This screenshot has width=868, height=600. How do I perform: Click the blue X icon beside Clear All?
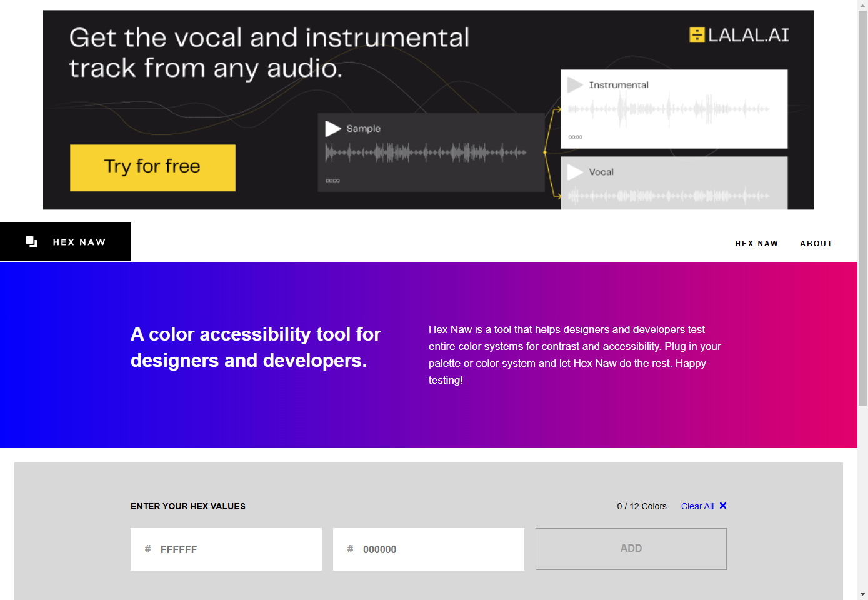(x=723, y=506)
